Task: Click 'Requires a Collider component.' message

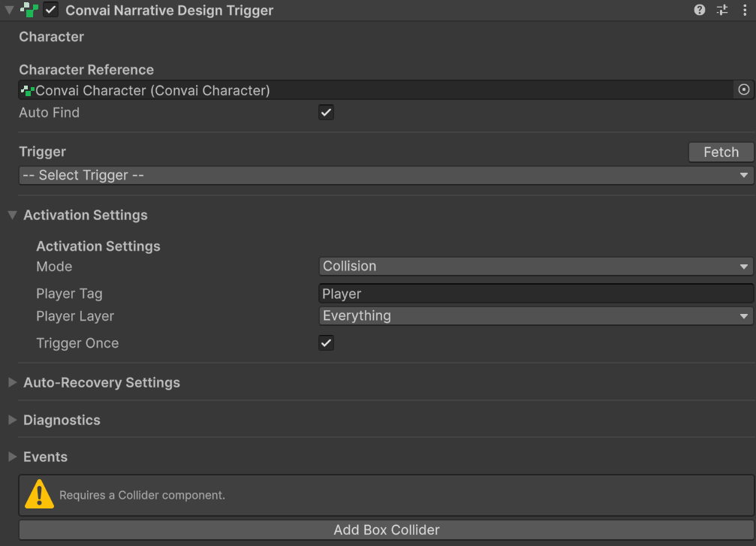Action: 142,495
